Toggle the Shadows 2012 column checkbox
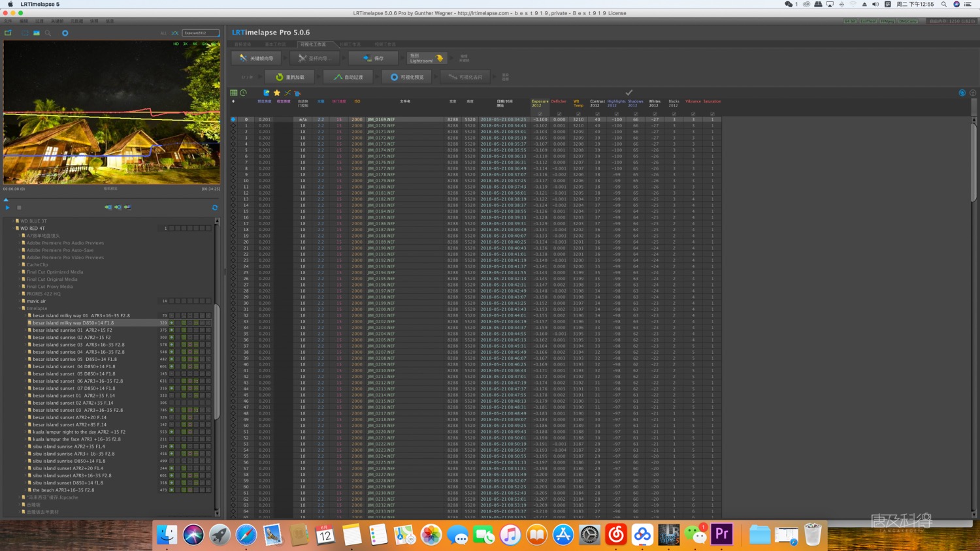 click(635, 114)
